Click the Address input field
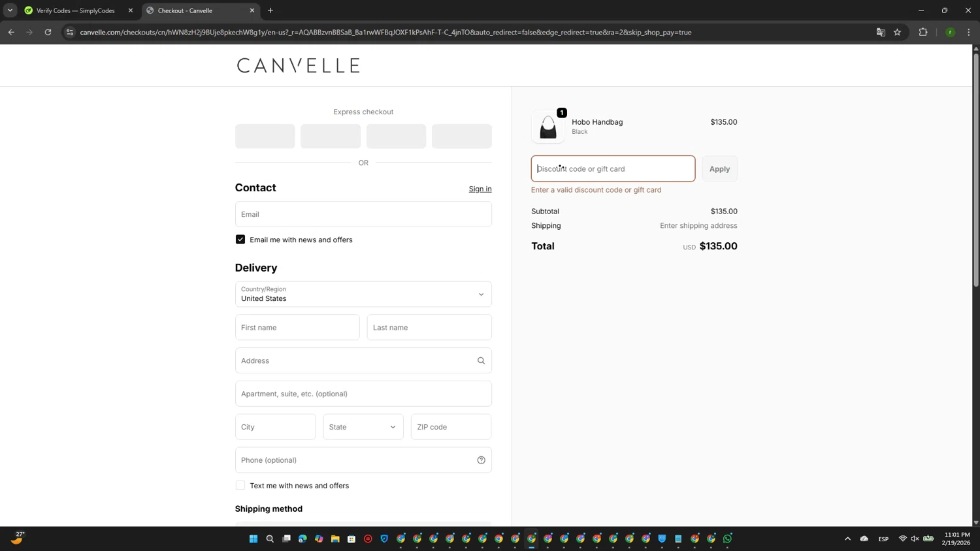 tap(363, 360)
